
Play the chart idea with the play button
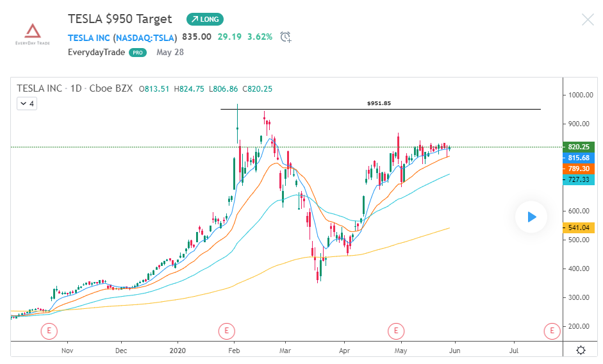click(x=531, y=217)
